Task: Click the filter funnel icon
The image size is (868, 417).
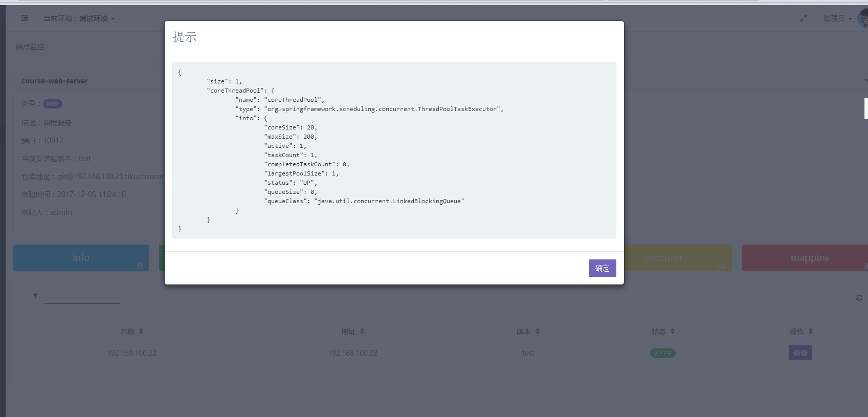Action: (x=35, y=295)
